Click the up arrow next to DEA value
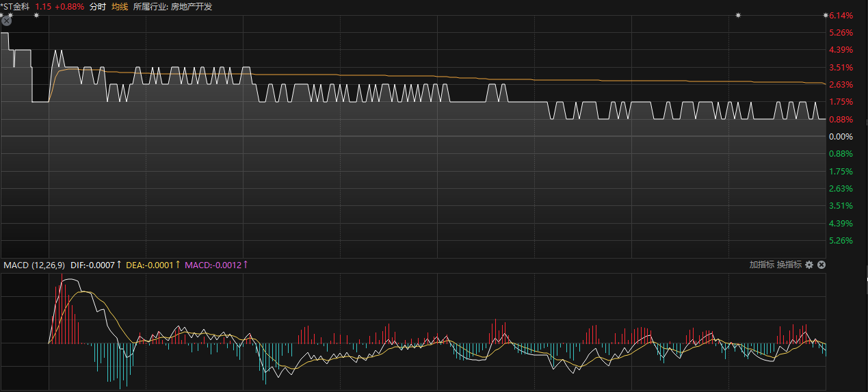The height and width of the screenshot is (392, 868). click(x=178, y=265)
